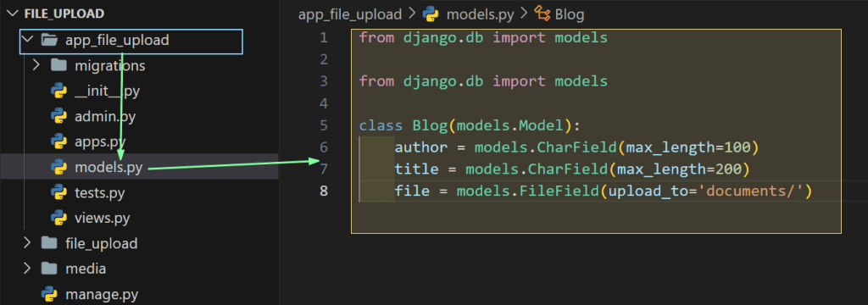
Task: Click 'Blog' class name on line 5
Action: pyautogui.click(x=430, y=125)
